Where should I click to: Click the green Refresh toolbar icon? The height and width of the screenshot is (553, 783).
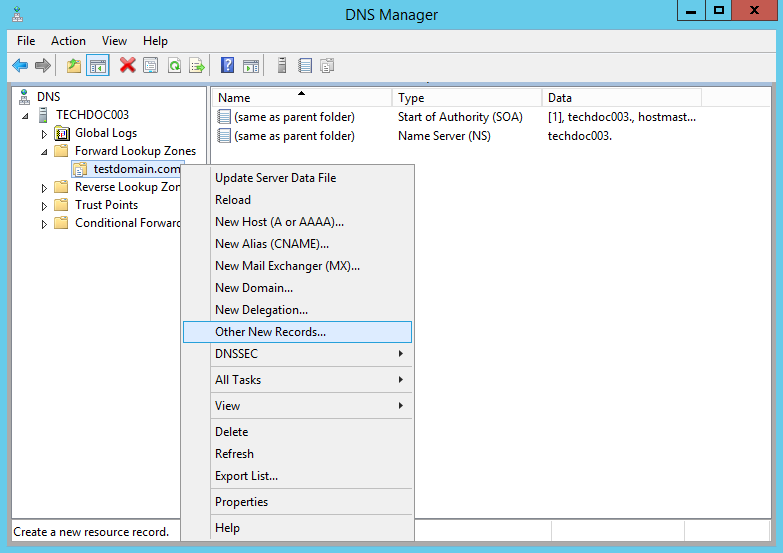tap(174, 65)
